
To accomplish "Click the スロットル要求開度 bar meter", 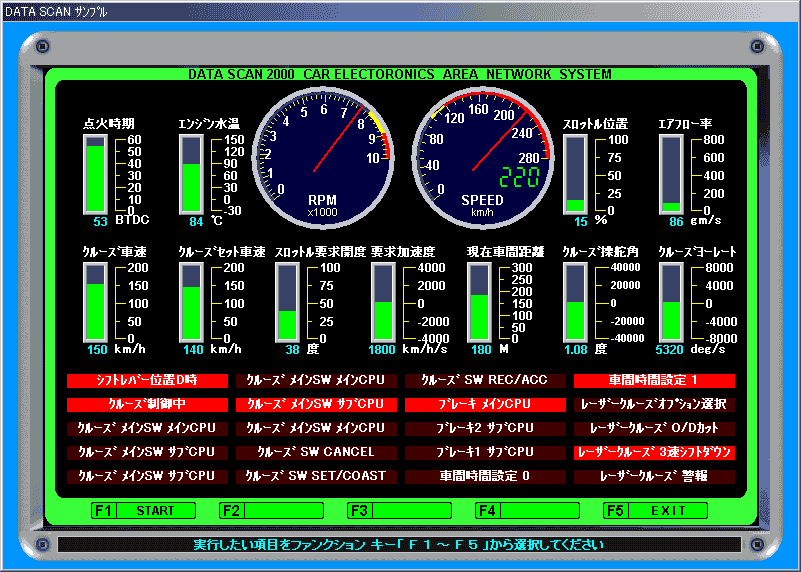I will point(288,303).
